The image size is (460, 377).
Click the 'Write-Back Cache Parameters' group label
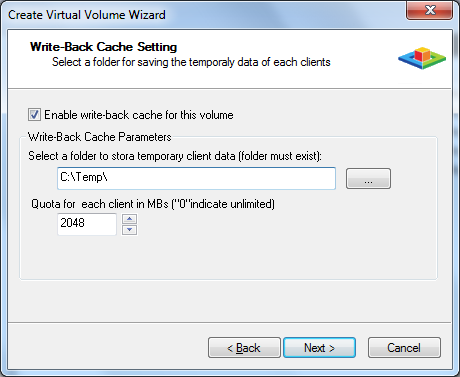[100, 137]
